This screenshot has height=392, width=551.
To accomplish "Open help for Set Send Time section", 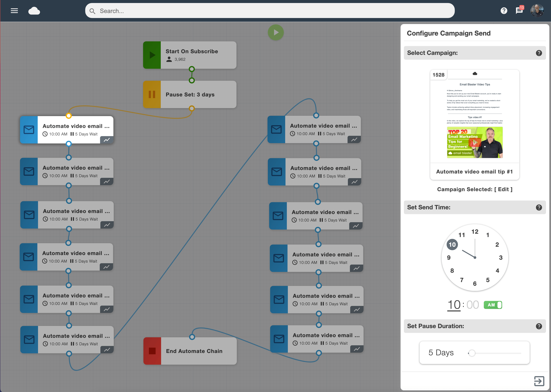I will tap(539, 208).
